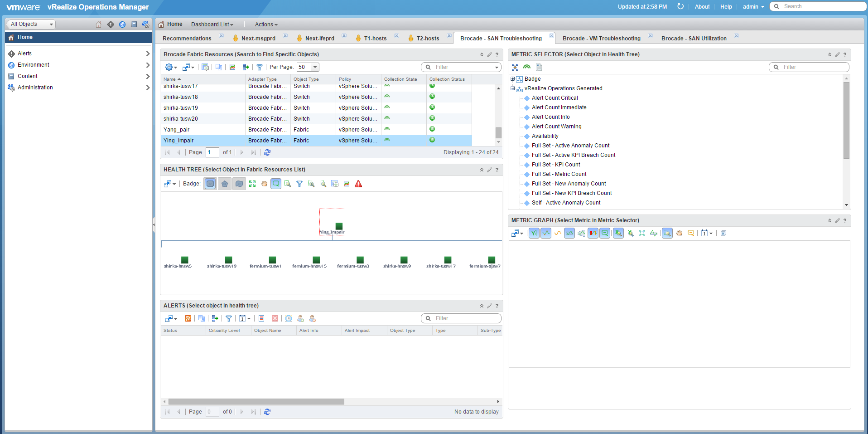Click the Help link in header
This screenshot has height=434, width=868.
pyautogui.click(x=726, y=7)
